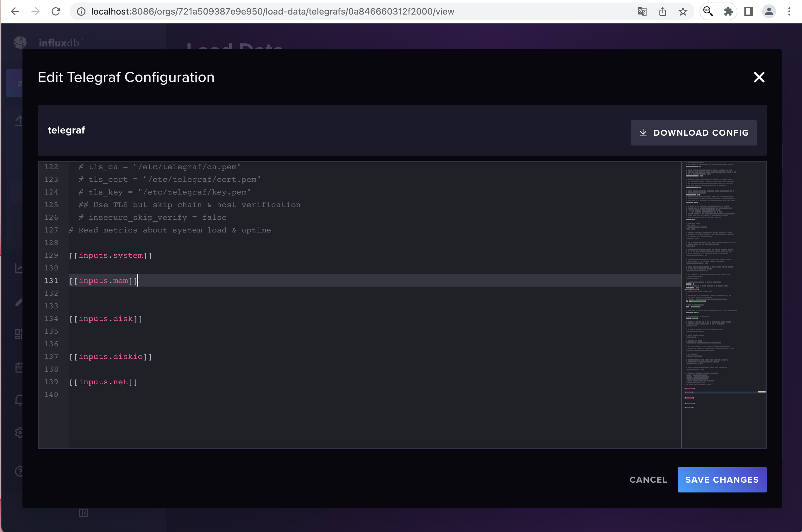
Task: Click on the inputs.net line
Action: click(103, 382)
